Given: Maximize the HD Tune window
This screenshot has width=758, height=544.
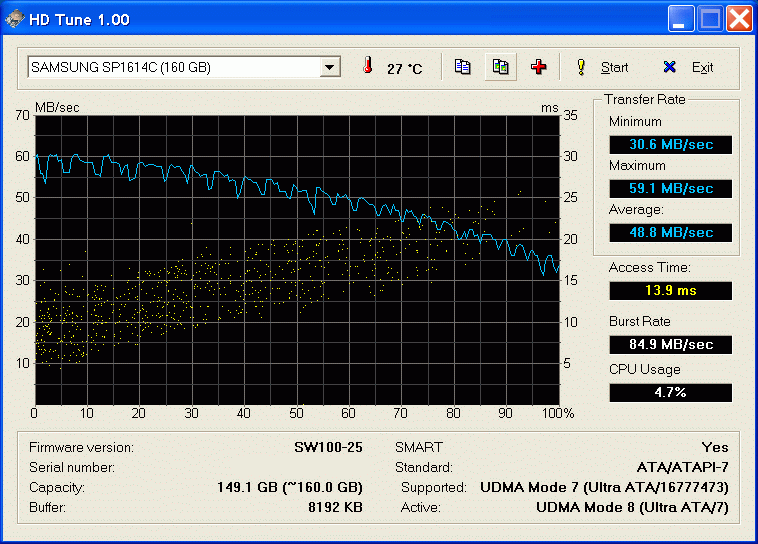Looking at the screenshot, I should 710,18.
